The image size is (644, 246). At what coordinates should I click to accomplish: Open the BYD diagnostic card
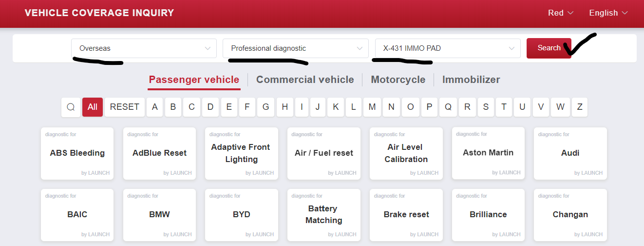(242, 215)
